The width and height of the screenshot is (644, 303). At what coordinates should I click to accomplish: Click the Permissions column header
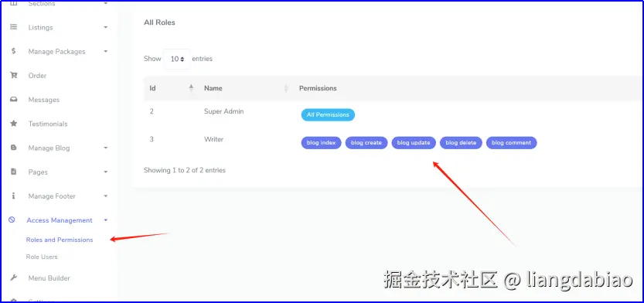318,88
